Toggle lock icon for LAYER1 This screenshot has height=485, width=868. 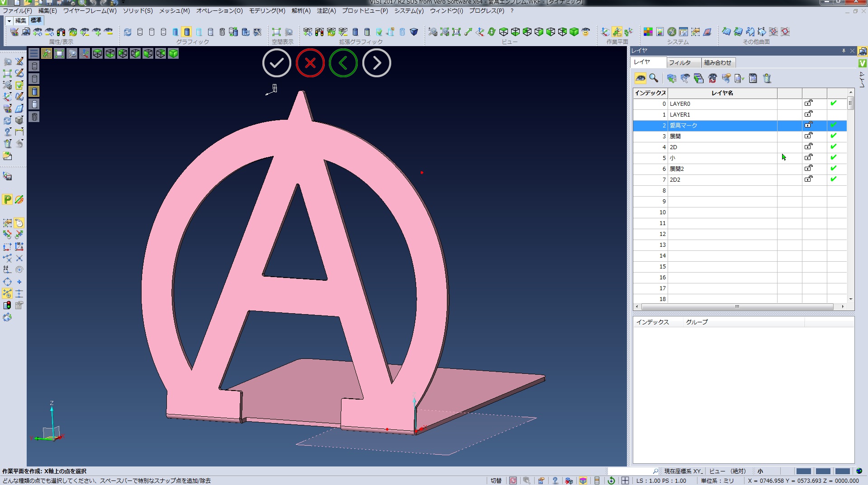(808, 114)
